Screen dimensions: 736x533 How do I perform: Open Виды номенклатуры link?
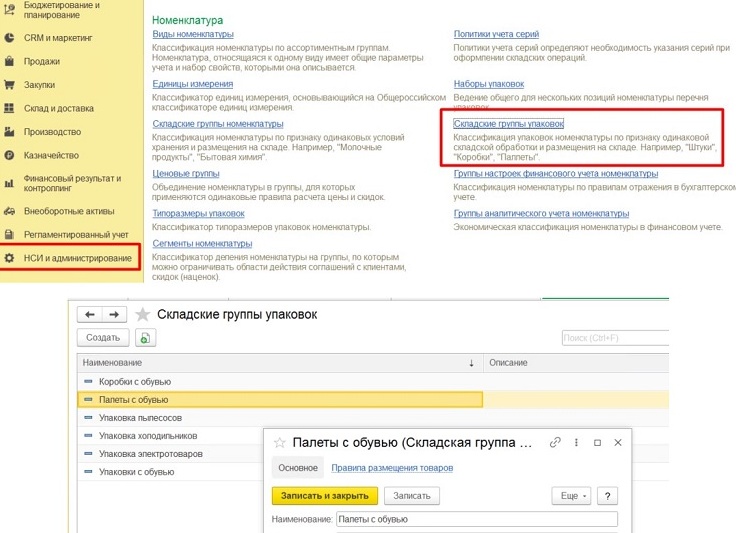(193, 34)
